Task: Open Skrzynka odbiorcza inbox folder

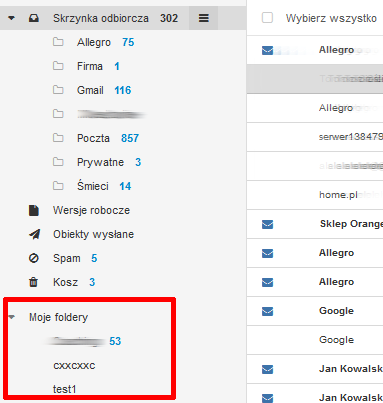Action: tap(101, 18)
